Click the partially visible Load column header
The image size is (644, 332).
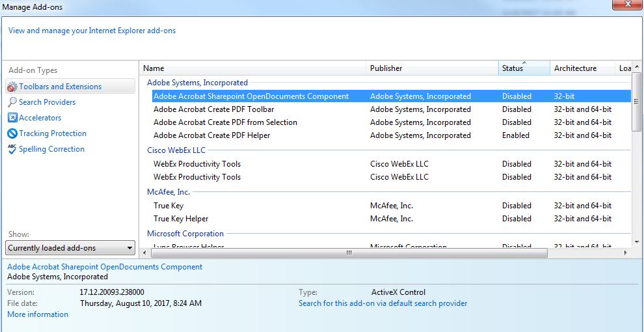point(624,68)
